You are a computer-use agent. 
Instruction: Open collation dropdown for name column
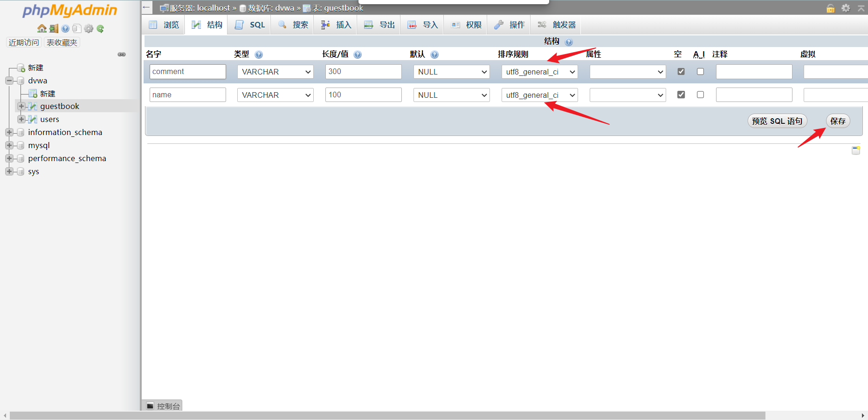click(539, 95)
